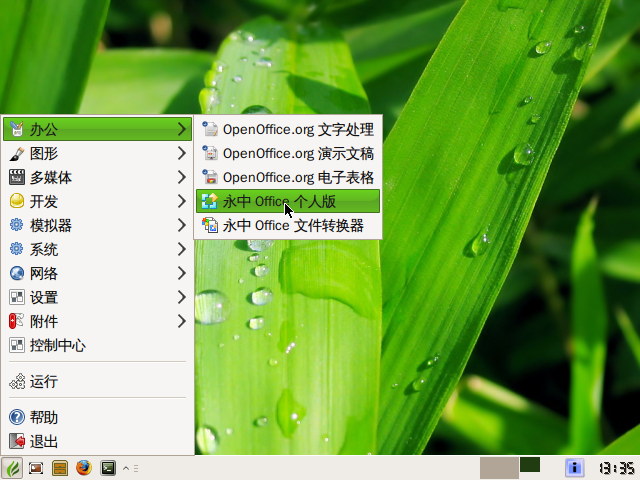Image resolution: width=640 pixels, height=480 pixels.
Task: Open the 图形 graphics category
Action: coord(97,153)
